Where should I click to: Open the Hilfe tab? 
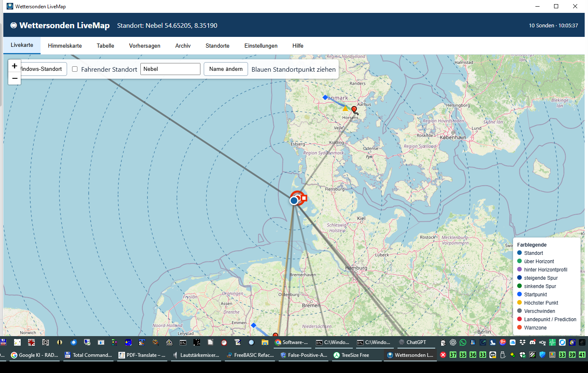click(x=298, y=46)
